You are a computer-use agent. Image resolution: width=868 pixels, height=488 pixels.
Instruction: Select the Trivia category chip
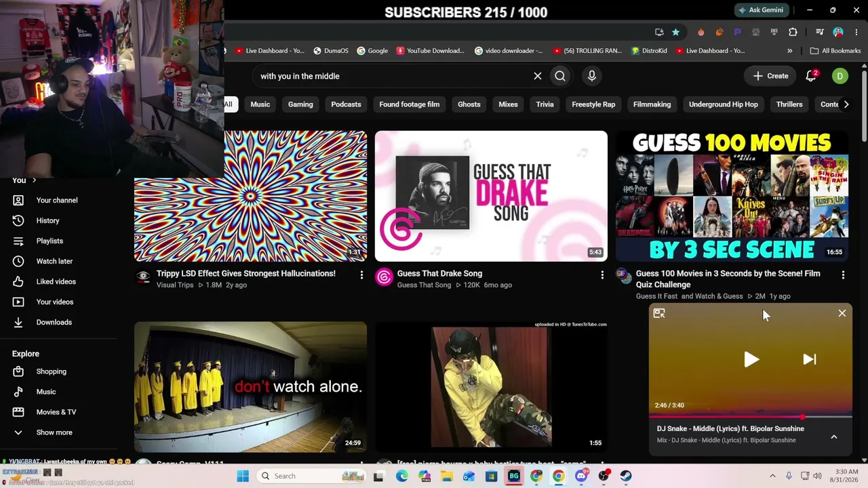click(545, 104)
